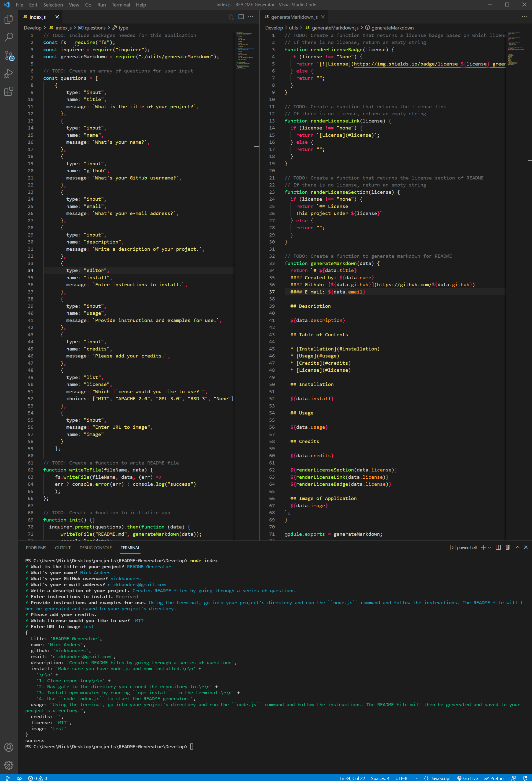Open More Actions menu of left editor

pyautogui.click(x=251, y=17)
